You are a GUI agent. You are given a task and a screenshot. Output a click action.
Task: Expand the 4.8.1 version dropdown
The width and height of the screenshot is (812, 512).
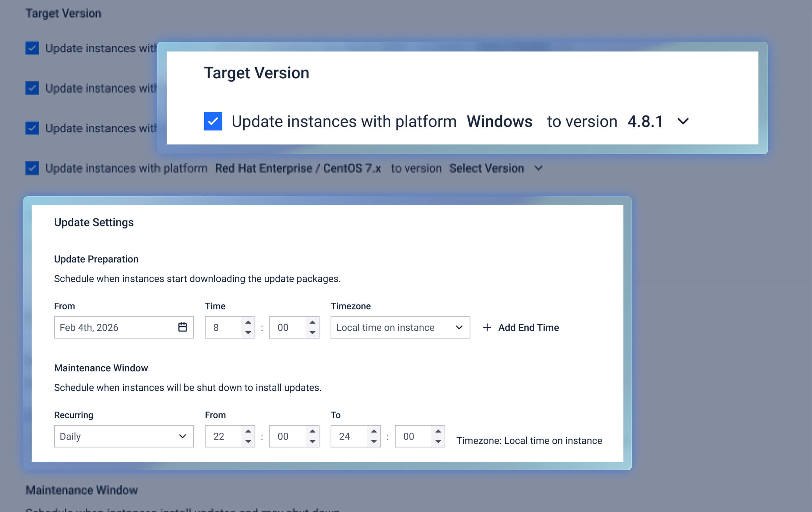[x=683, y=121]
